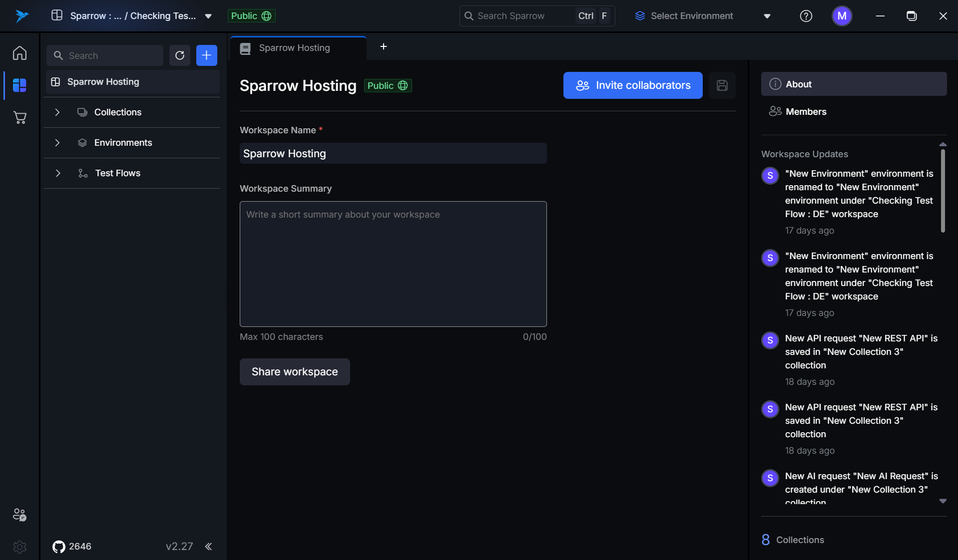
Task: Click the Workspace Updates scrollbar thumb
Action: [x=943, y=191]
